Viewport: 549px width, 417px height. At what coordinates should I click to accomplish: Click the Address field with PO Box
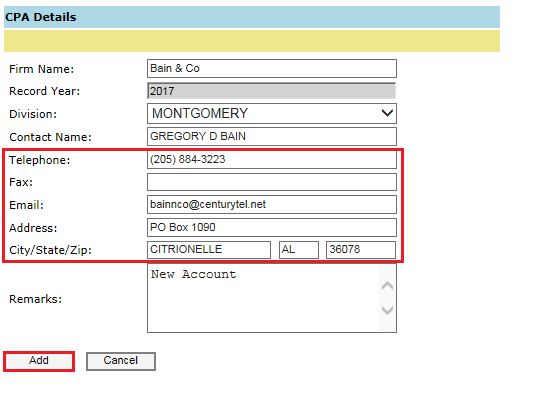click(x=272, y=228)
